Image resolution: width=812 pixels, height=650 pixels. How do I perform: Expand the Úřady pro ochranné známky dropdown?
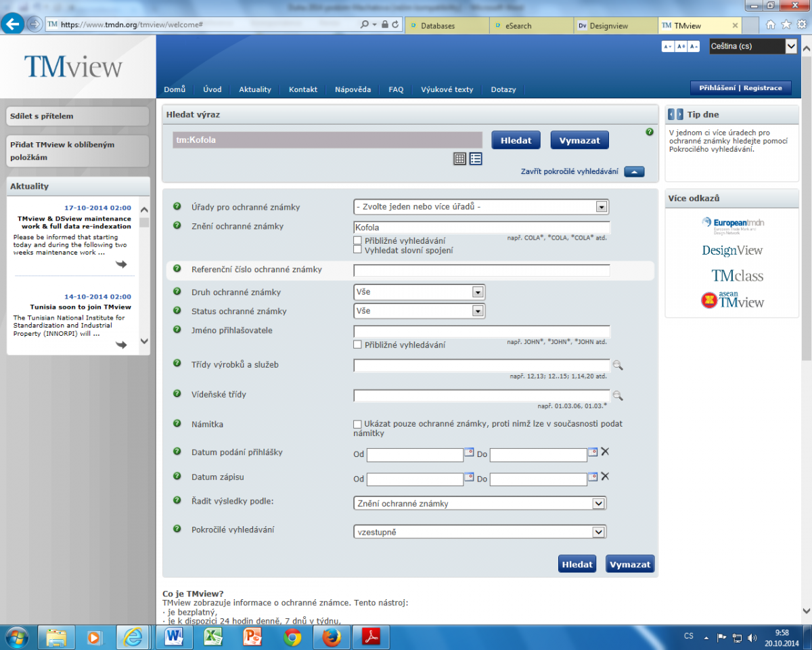point(601,207)
